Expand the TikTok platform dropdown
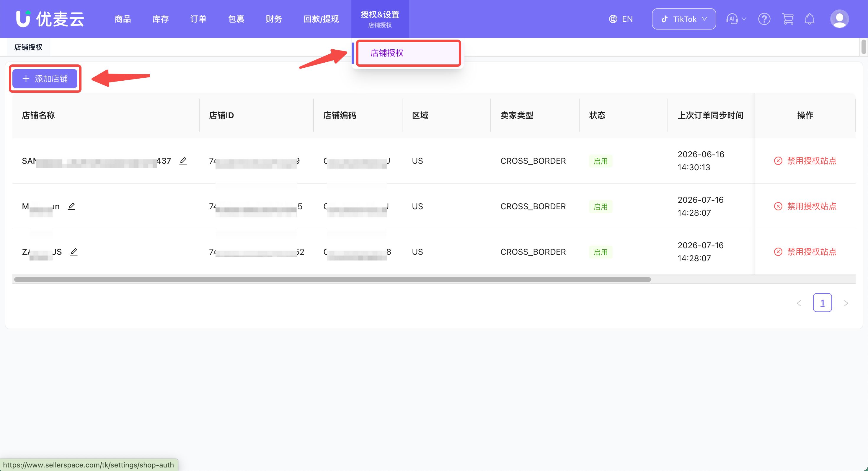Screen dimensions: 868x471 point(684,19)
